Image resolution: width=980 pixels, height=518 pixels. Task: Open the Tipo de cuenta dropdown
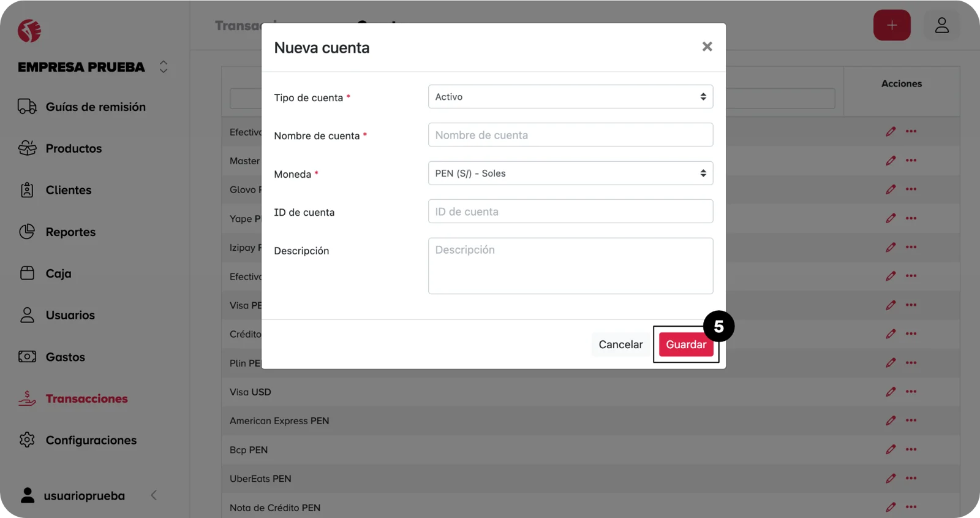tap(570, 97)
